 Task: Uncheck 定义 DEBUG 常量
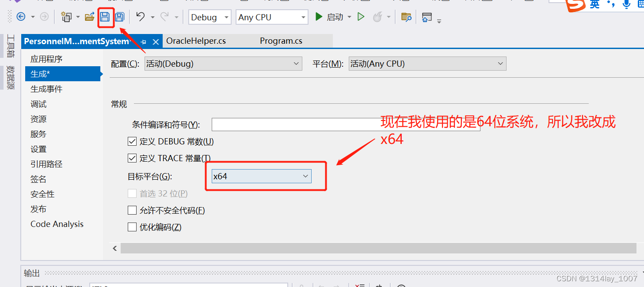132,141
